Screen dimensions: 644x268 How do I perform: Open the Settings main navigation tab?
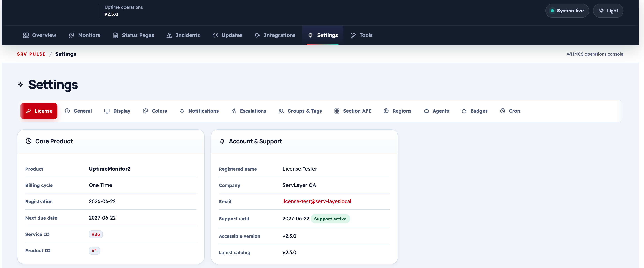(x=323, y=35)
